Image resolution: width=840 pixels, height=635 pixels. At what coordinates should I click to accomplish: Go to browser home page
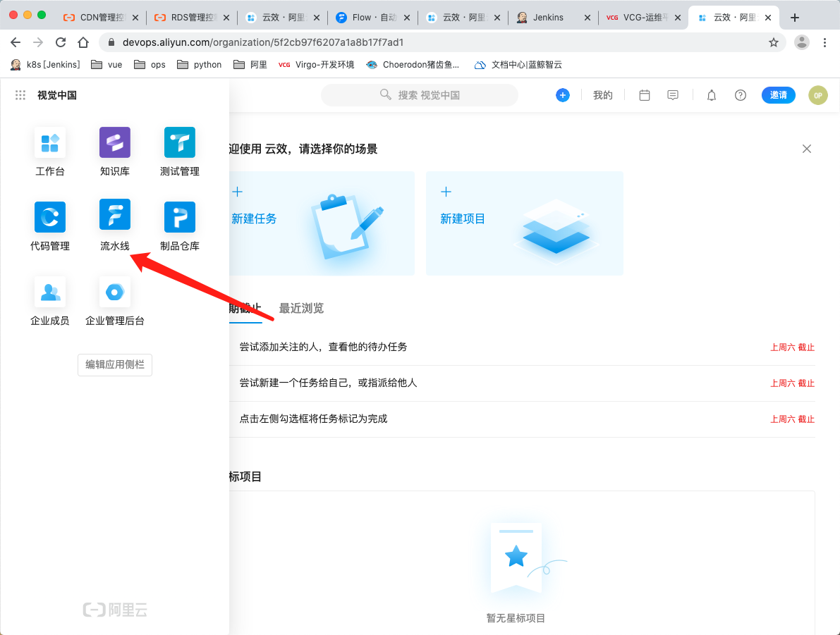click(83, 42)
